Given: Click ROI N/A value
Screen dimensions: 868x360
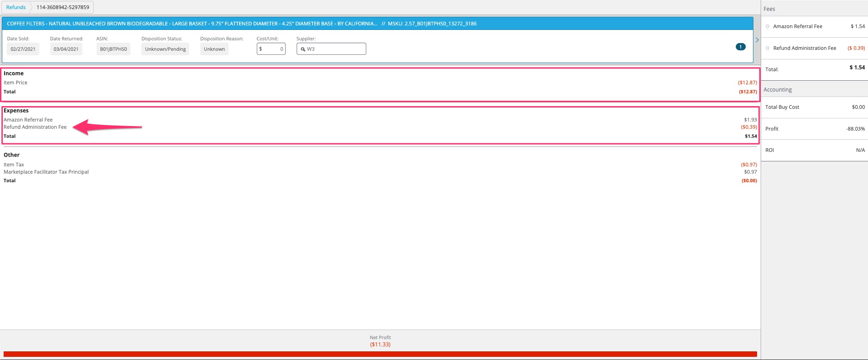Looking at the screenshot, I should [x=860, y=150].
